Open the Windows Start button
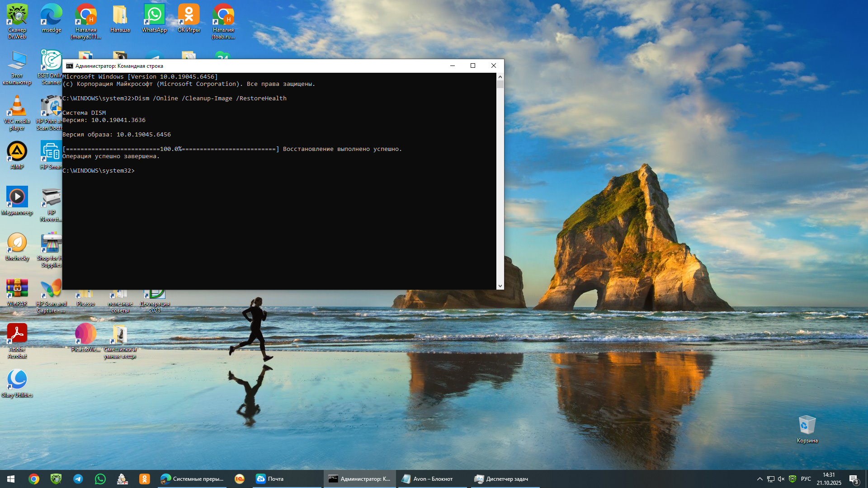The width and height of the screenshot is (868, 488). tap(11, 479)
